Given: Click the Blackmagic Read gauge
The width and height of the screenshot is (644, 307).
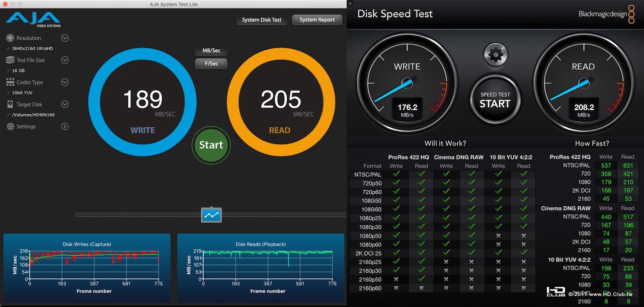Looking at the screenshot, I should (x=583, y=83).
